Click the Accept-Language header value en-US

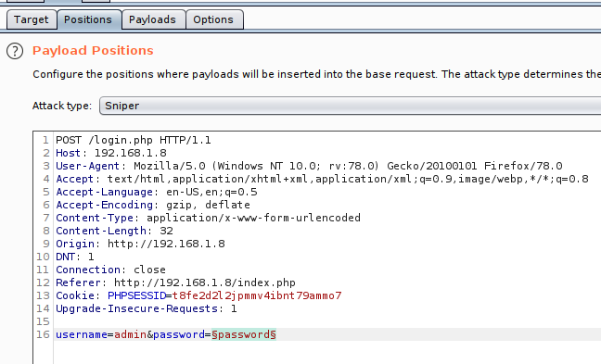coord(211,192)
